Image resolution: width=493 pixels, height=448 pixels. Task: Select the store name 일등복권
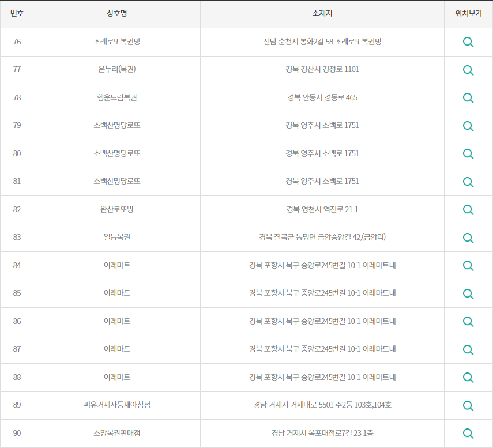coord(116,238)
